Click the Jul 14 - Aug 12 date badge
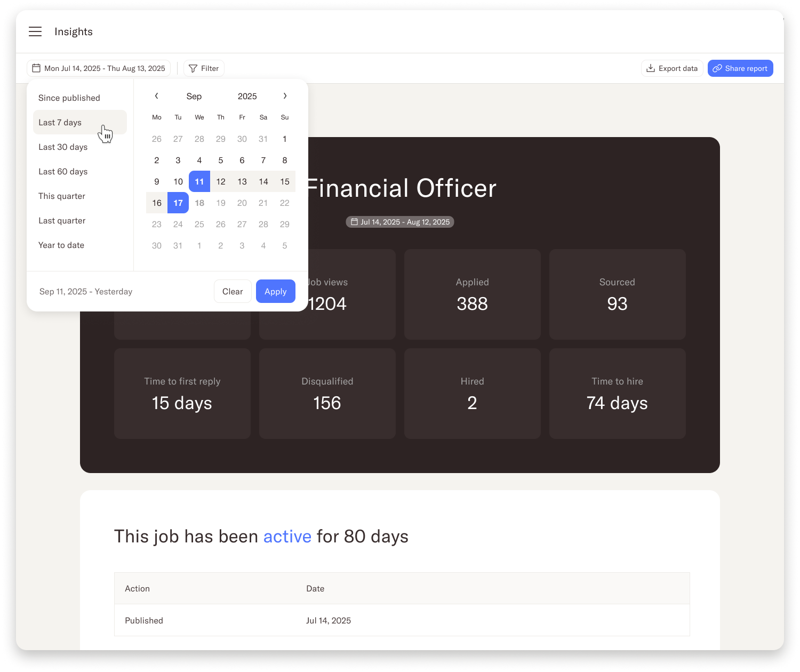This screenshot has height=672, width=800. pos(400,222)
